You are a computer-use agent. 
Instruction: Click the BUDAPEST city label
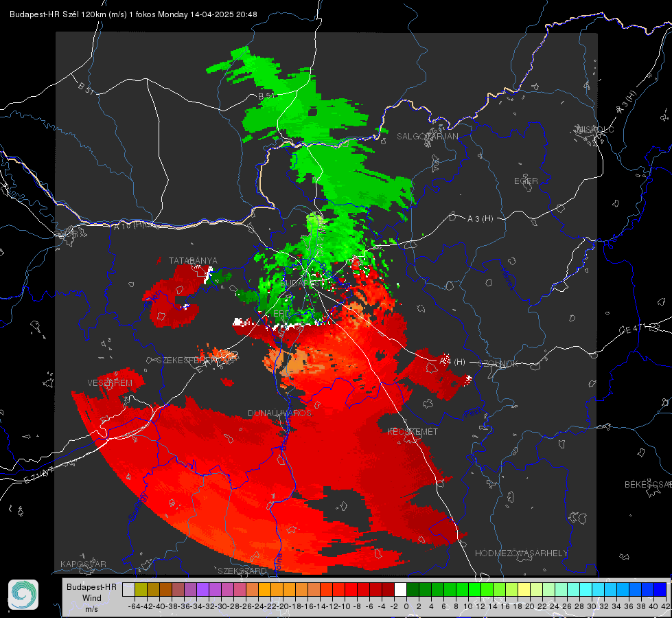coord(302,283)
